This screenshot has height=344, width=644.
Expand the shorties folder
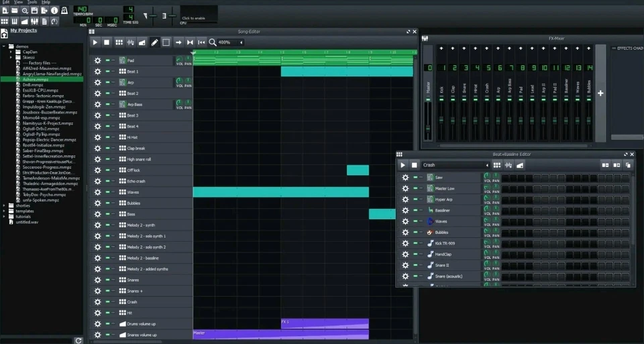[4, 205]
